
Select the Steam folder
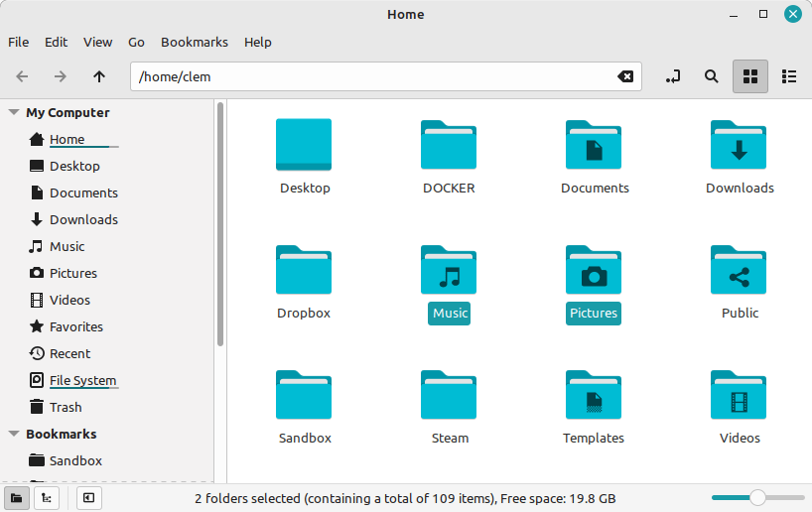click(x=449, y=395)
